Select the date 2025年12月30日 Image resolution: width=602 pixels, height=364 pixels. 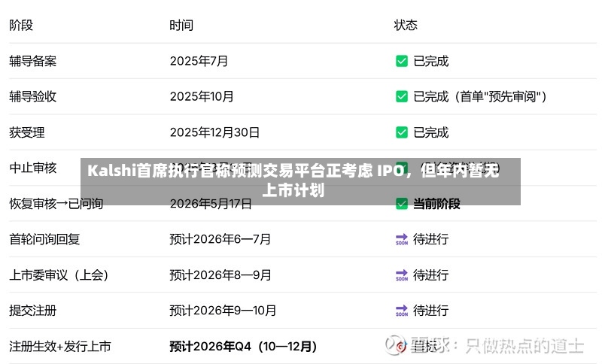click(214, 132)
